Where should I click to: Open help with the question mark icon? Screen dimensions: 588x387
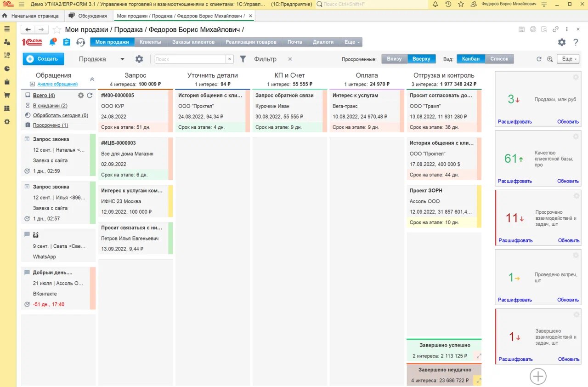[x=576, y=42]
